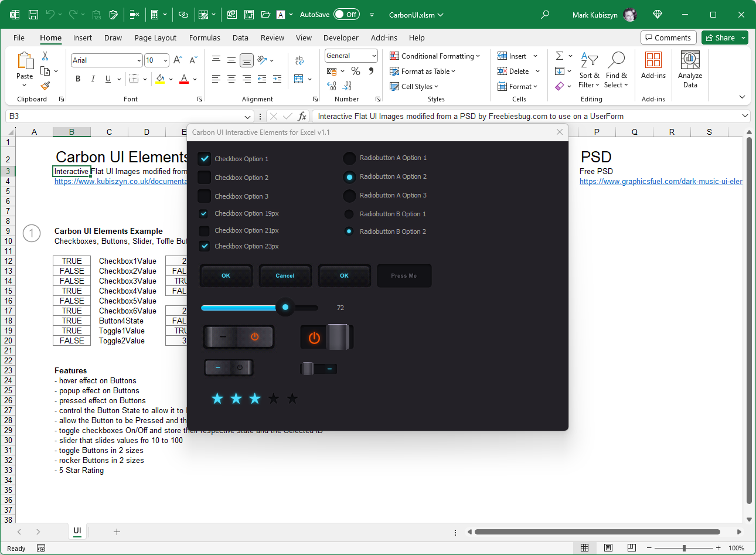Click the AutoSum sigma icon
Screen dimensions: 756x555
[560, 56]
